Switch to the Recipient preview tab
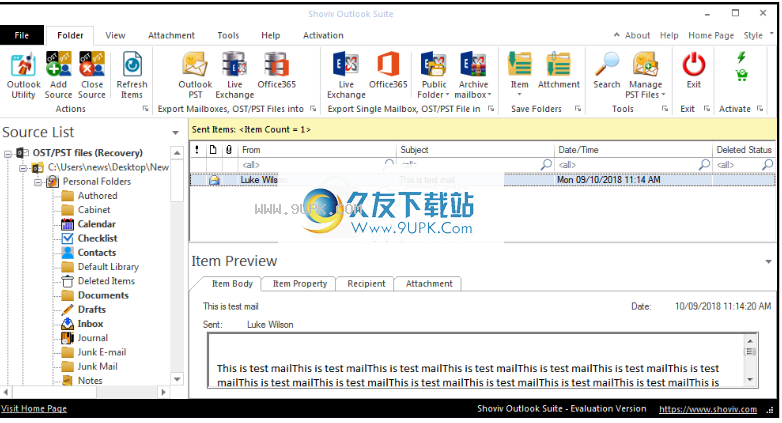The width and height of the screenshot is (782, 423). tap(366, 284)
